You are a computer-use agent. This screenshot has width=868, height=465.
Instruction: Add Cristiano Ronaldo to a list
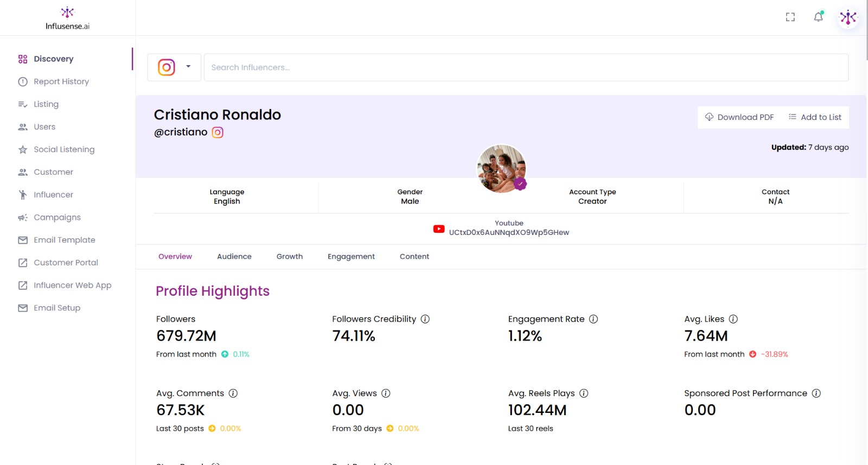coord(815,117)
